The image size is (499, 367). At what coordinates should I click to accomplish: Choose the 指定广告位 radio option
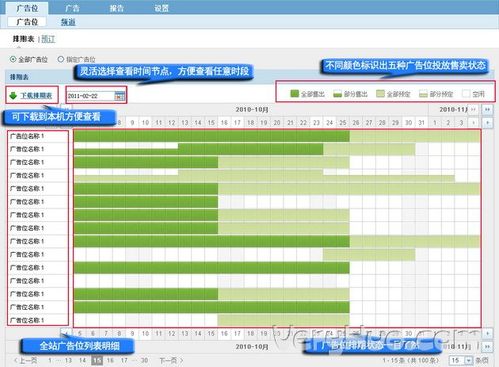point(61,59)
